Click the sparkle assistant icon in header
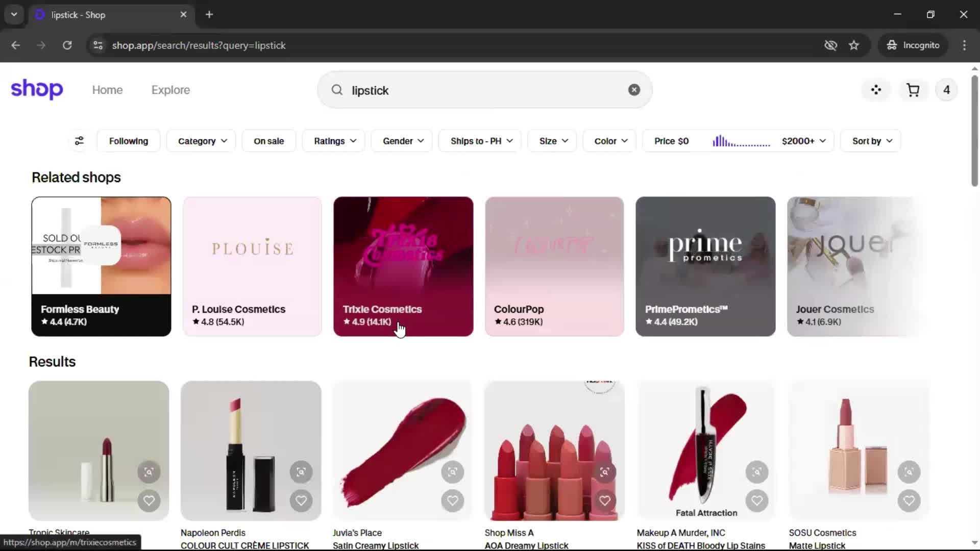The image size is (980, 551). pos(876,90)
